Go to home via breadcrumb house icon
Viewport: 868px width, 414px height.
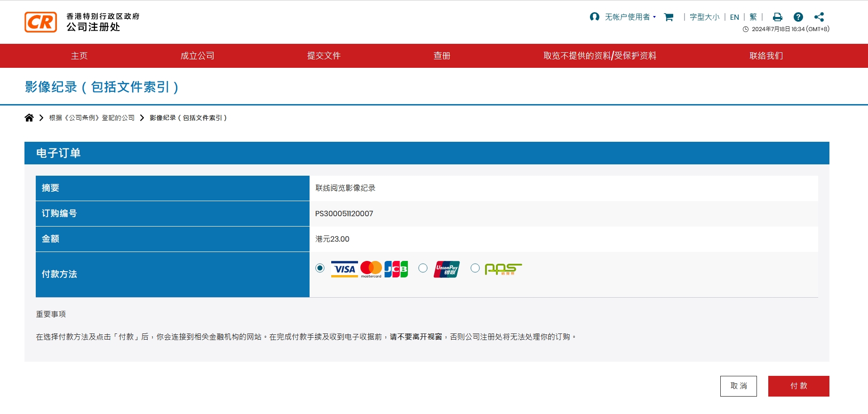[x=29, y=118]
